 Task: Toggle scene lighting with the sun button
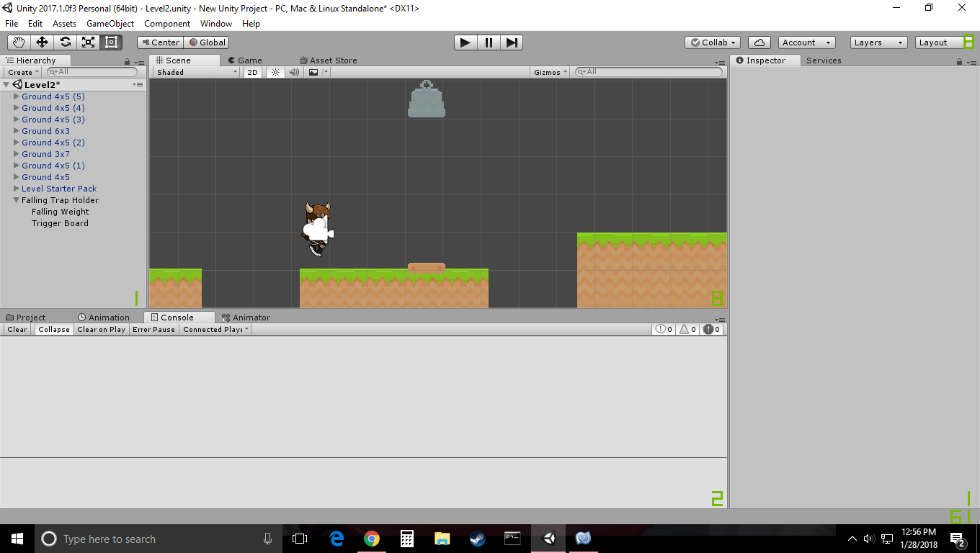(275, 72)
